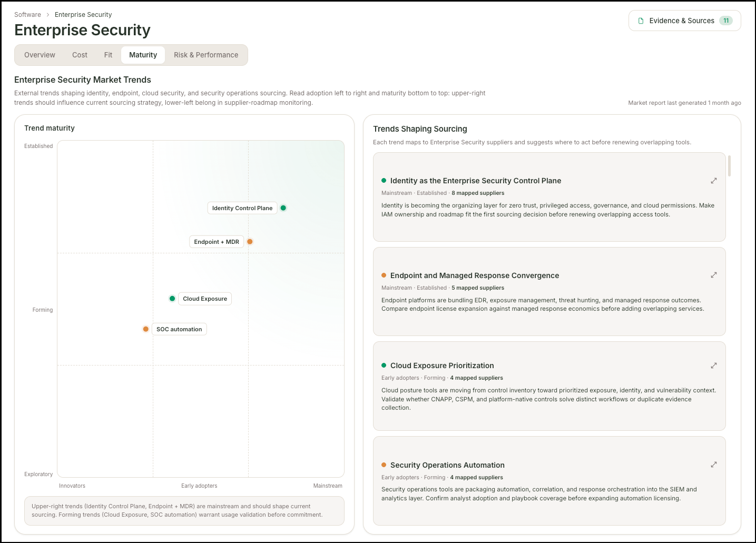Screen dimensions: 756x543
Task: Click the '5 mapped suppliers' text
Action: pyautogui.click(x=478, y=288)
